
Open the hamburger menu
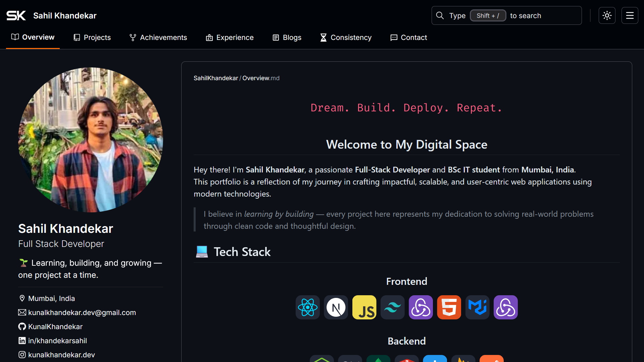pyautogui.click(x=630, y=15)
